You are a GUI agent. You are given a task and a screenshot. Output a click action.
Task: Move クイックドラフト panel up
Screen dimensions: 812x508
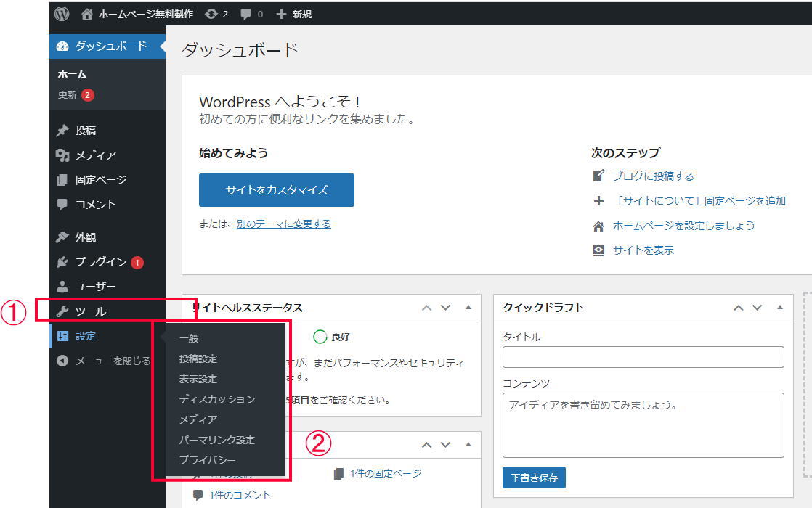coord(739,308)
